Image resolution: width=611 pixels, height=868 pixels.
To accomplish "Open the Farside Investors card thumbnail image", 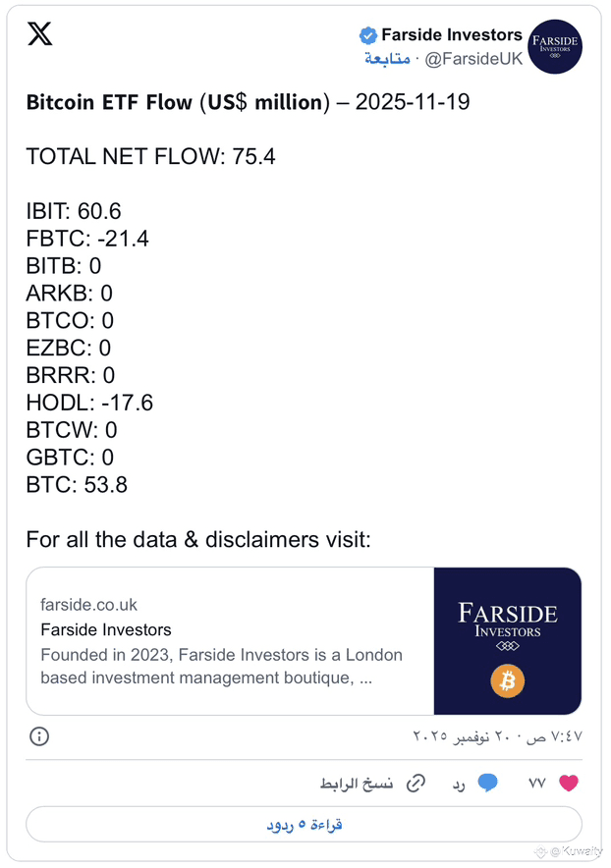I will coord(508,640).
